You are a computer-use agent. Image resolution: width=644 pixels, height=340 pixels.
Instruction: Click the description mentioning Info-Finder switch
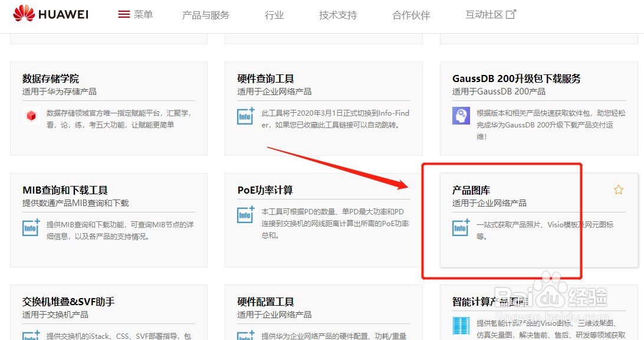tap(336, 119)
